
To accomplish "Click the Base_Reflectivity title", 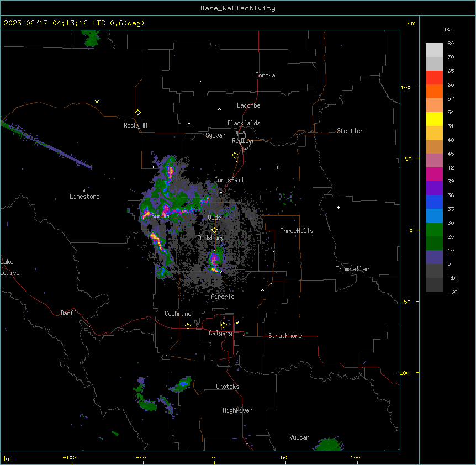I will [238, 8].
